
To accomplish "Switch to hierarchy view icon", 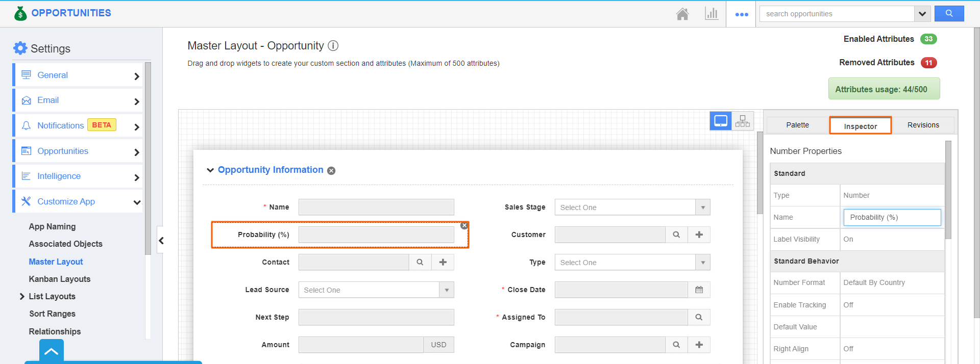I will [743, 121].
